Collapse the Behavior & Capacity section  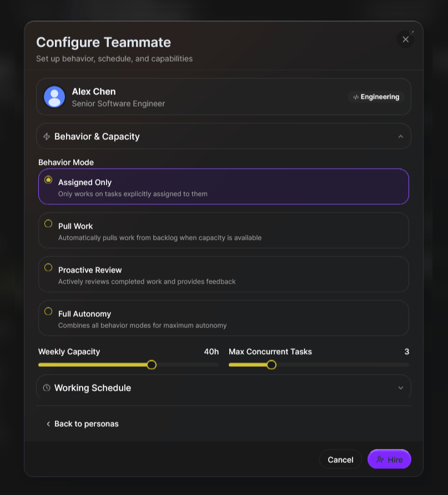[401, 137]
